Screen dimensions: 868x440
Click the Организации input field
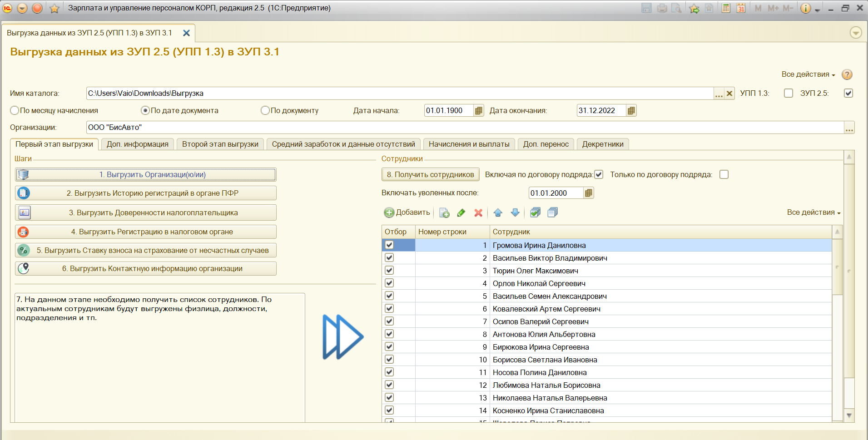click(465, 128)
